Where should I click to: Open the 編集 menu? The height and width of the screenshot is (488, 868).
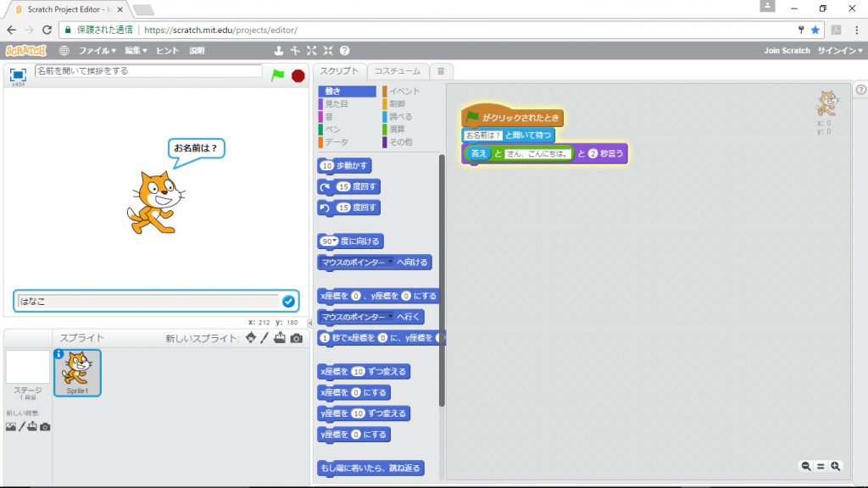(136, 50)
